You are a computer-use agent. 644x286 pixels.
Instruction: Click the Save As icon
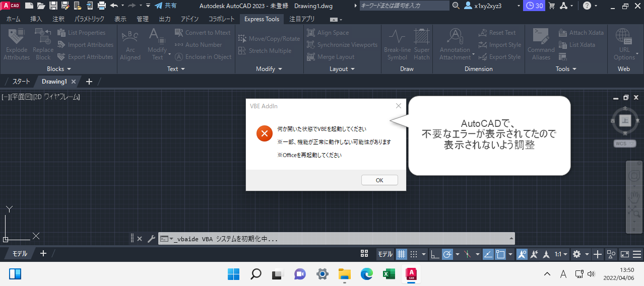pyautogui.click(x=66, y=6)
